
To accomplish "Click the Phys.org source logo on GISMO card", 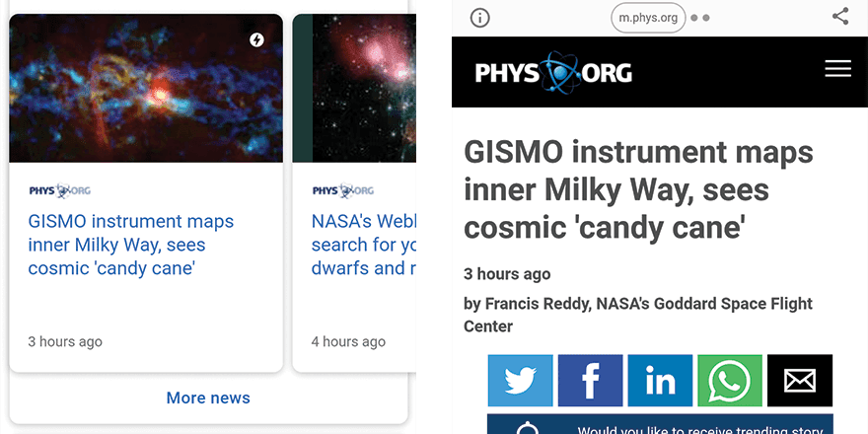I will click(59, 190).
